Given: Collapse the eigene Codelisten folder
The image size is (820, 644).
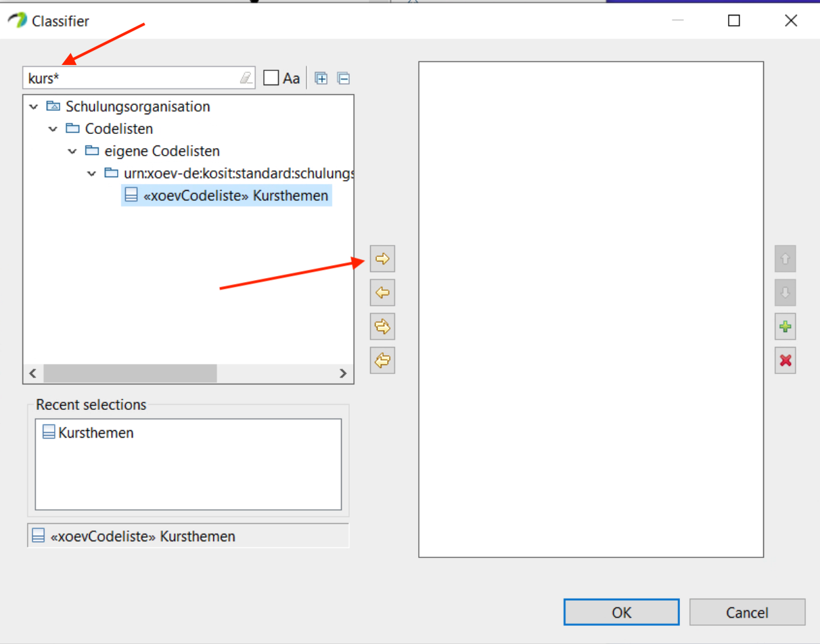Looking at the screenshot, I should point(72,151).
